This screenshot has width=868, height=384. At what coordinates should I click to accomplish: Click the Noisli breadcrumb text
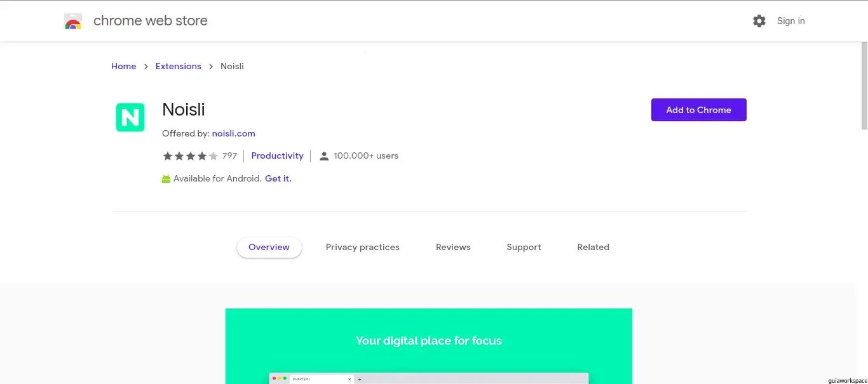pos(232,66)
